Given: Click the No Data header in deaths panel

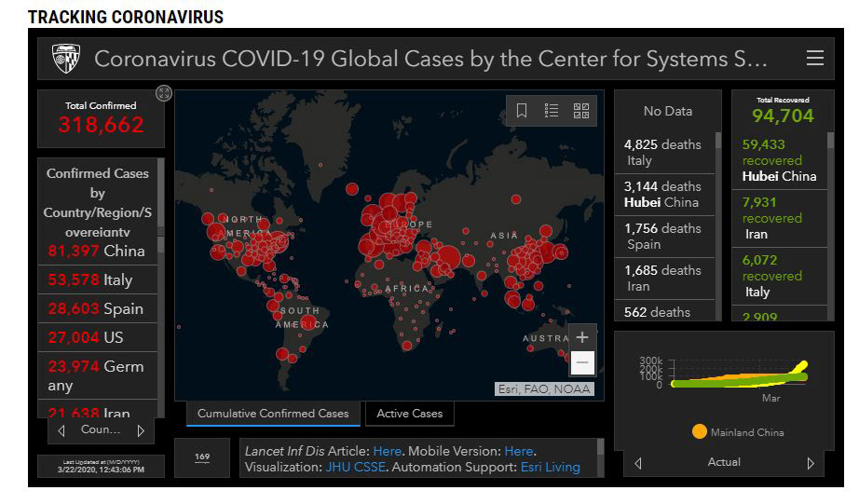Looking at the screenshot, I should pos(668,111).
